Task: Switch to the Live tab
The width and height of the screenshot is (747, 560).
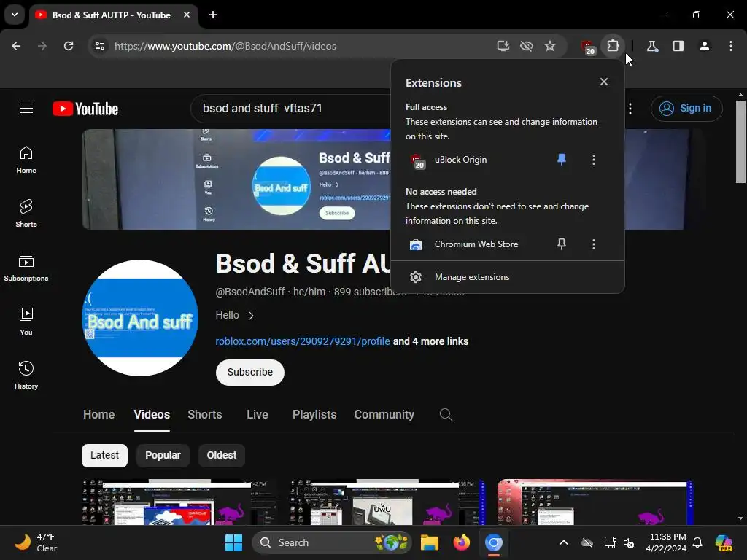Action: click(x=258, y=415)
